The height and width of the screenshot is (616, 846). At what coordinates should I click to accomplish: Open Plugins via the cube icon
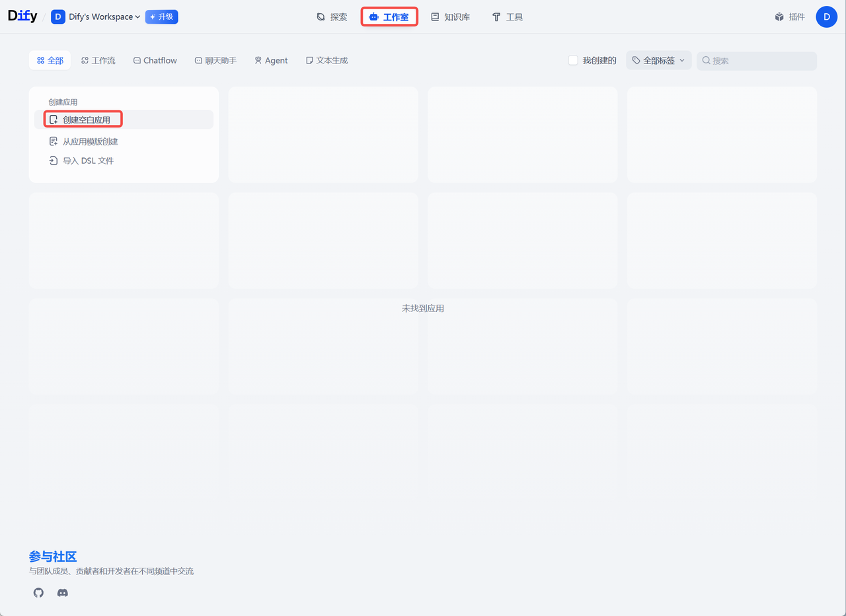pyautogui.click(x=779, y=17)
